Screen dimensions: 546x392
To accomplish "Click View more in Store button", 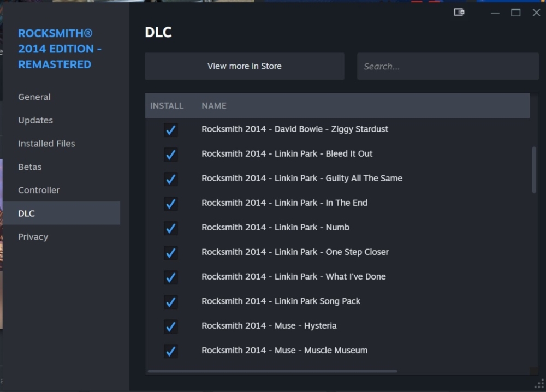I will tap(244, 66).
